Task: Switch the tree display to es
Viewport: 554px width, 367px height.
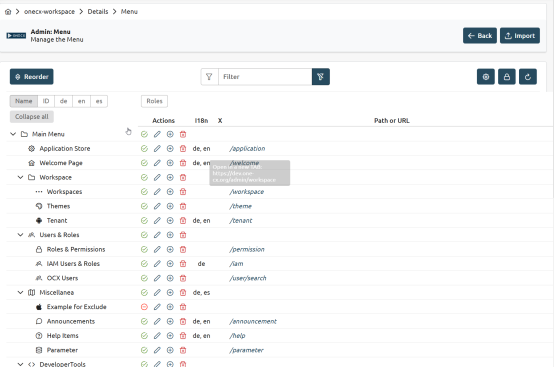Action: (99, 101)
